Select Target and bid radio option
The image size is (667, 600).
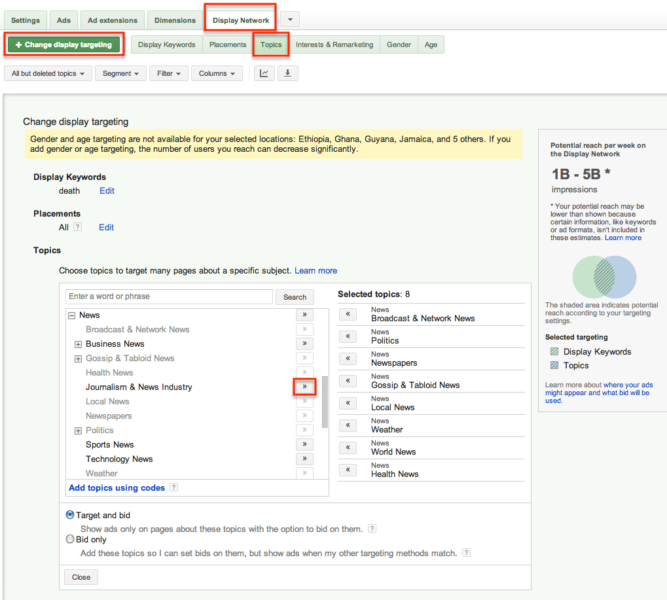pos(70,515)
